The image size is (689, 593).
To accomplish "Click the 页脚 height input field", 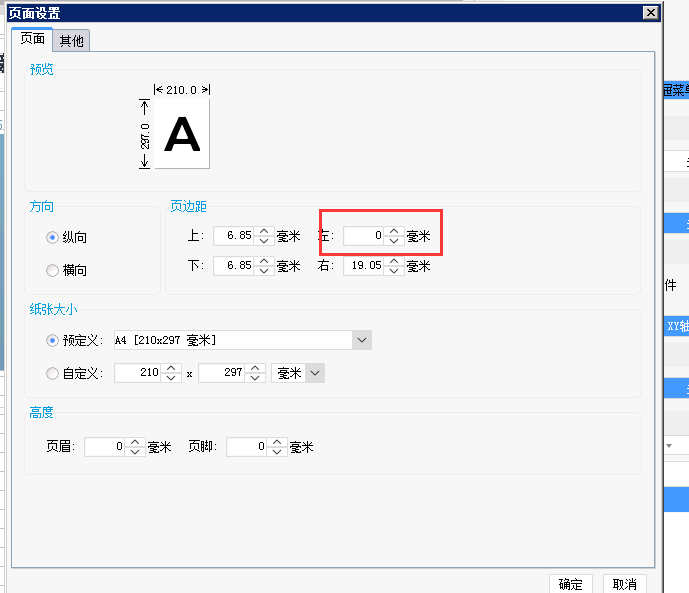I will tap(247, 447).
